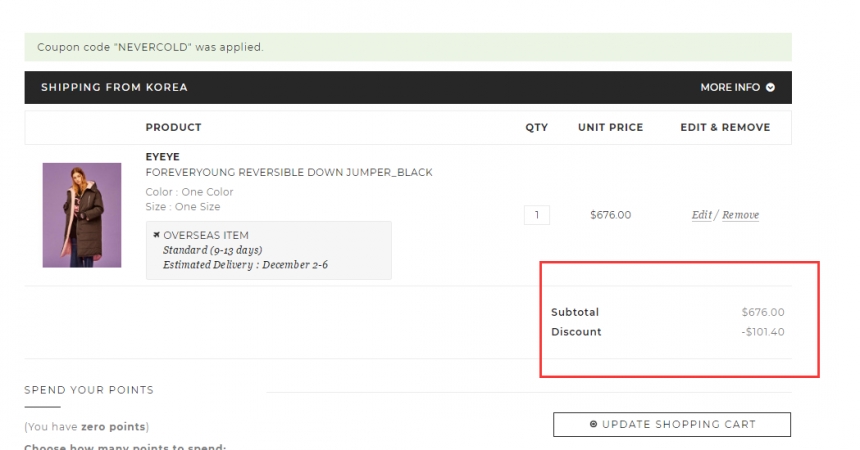This screenshot has height=450, width=860.
Task: Click the PRODUCT column header
Action: pos(173,127)
